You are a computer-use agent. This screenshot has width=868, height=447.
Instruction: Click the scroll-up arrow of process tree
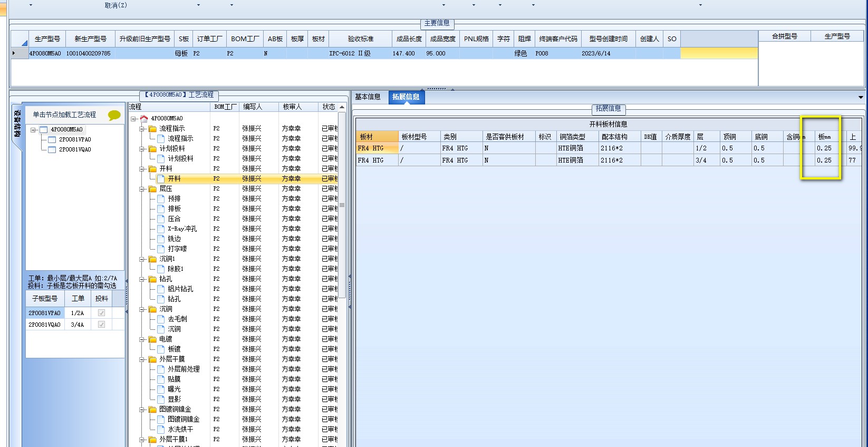coord(342,107)
